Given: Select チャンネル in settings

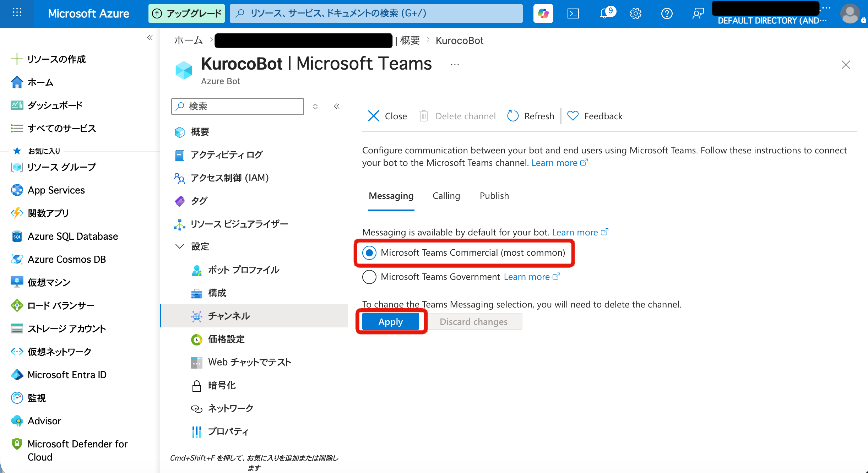Looking at the screenshot, I should pos(254,316).
